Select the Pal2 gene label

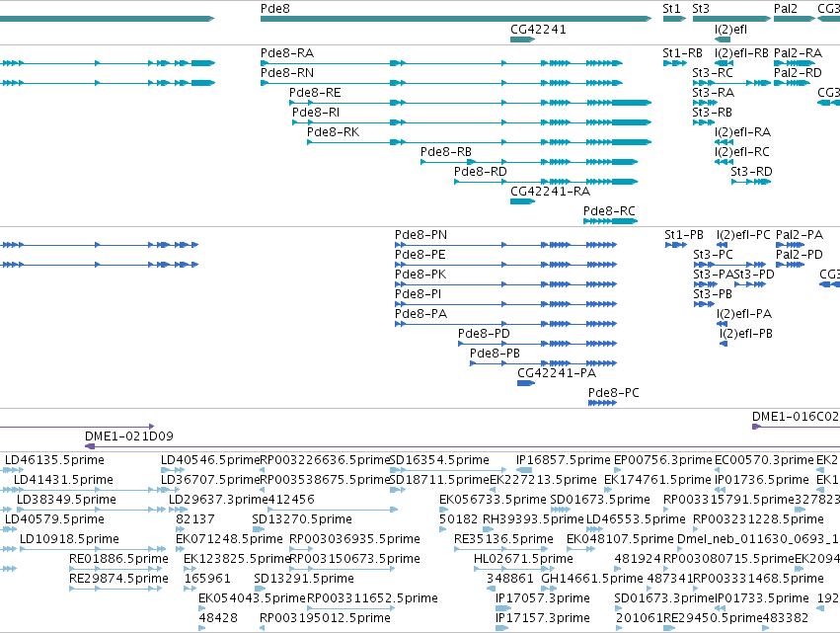(x=786, y=9)
